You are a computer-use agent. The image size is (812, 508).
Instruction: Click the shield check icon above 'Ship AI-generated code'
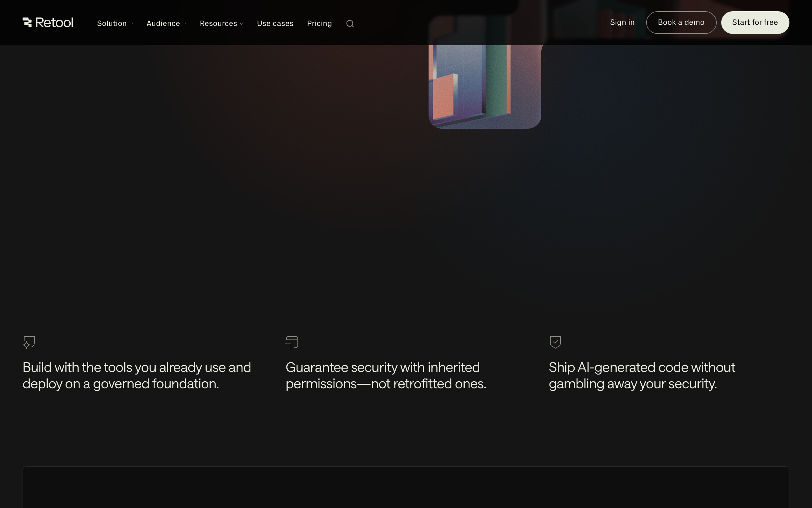point(555,342)
